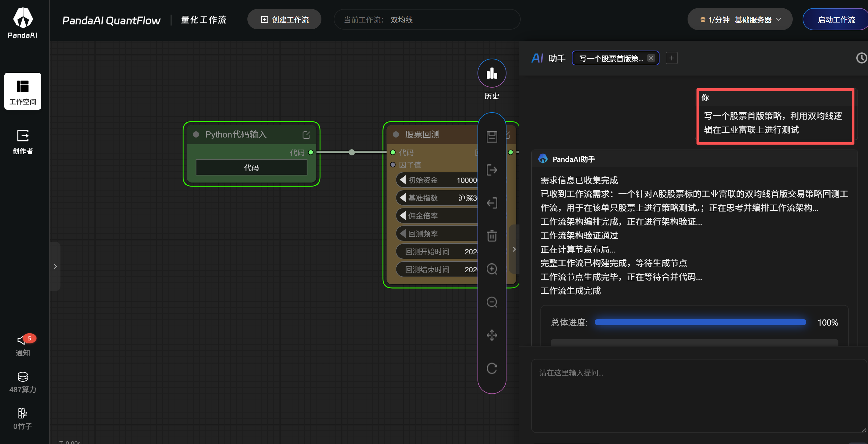Collapse the 股票回测 node via title dot
This screenshot has height=444, width=868.
(396, 134)
